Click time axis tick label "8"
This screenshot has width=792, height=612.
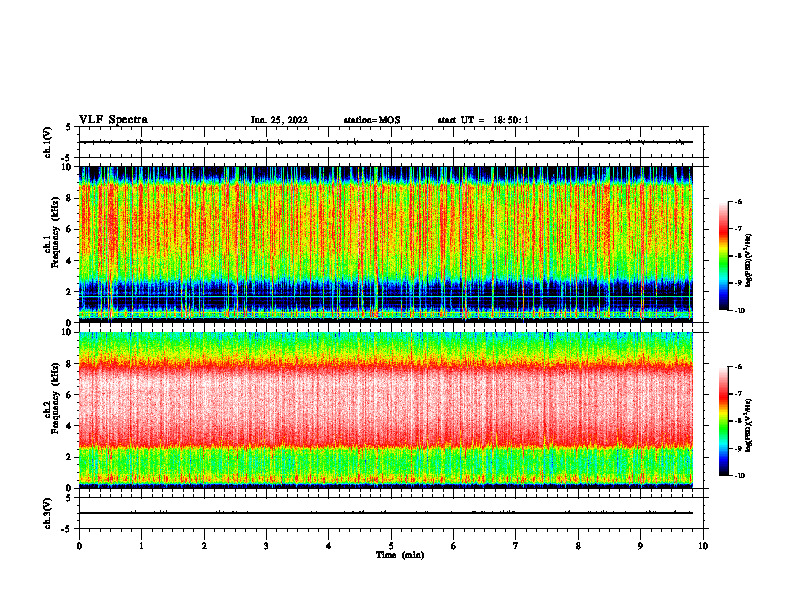point(578,546)
